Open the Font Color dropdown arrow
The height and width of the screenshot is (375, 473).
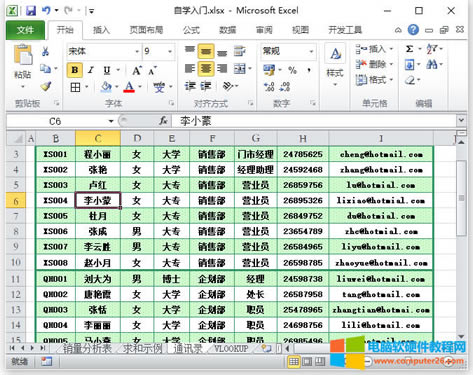[x=140, y=87]
